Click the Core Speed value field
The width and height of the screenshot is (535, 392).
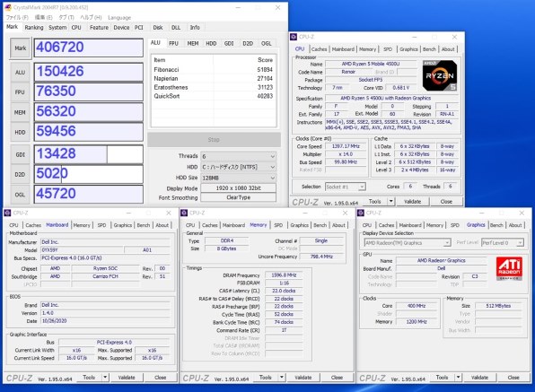tap(346, 146)
